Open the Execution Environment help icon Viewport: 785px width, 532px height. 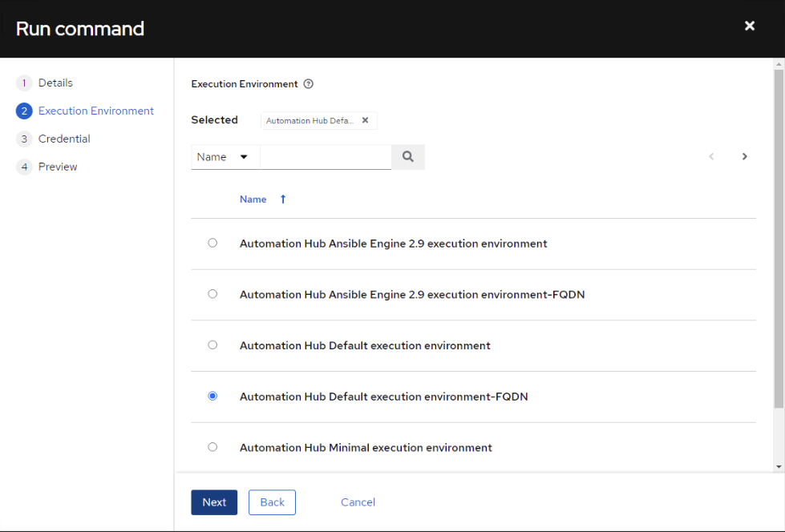(x=309, y=84)
